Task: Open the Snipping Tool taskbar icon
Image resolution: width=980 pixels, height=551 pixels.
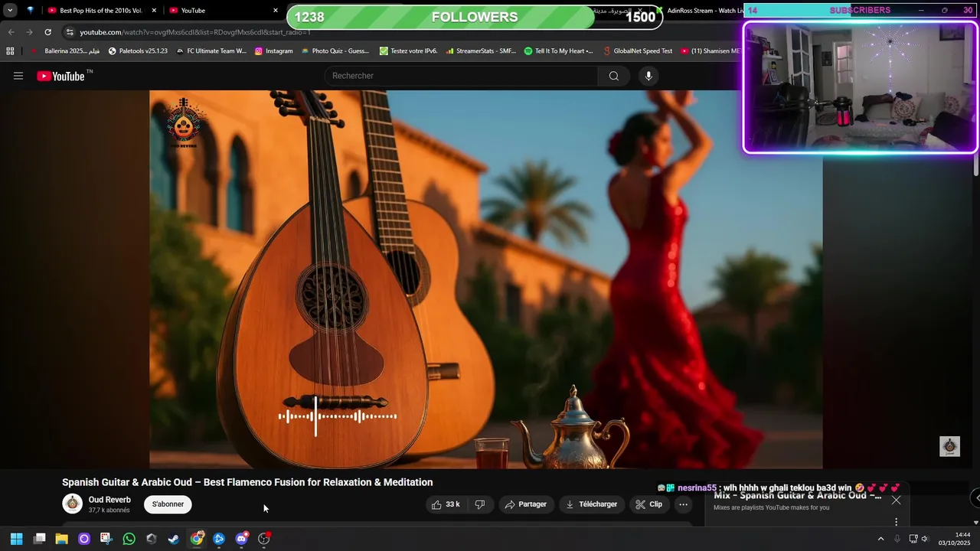Action: click(106, 539)
